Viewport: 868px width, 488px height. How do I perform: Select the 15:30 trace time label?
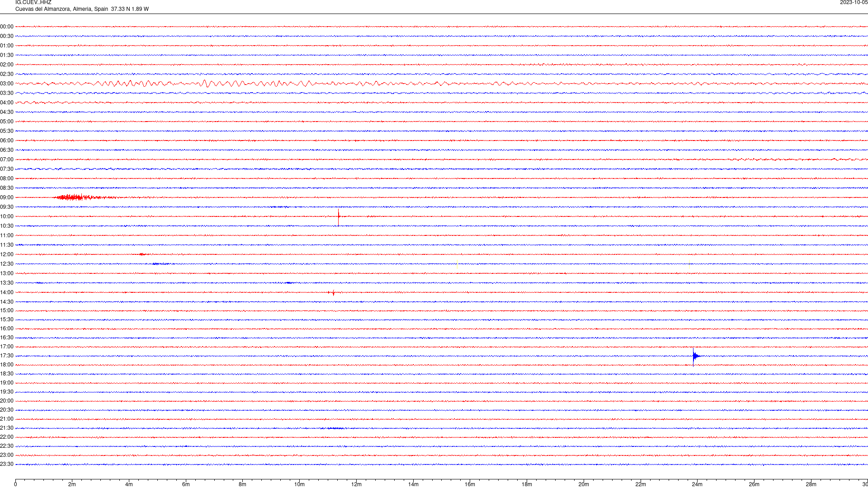(x=7, y=319)
